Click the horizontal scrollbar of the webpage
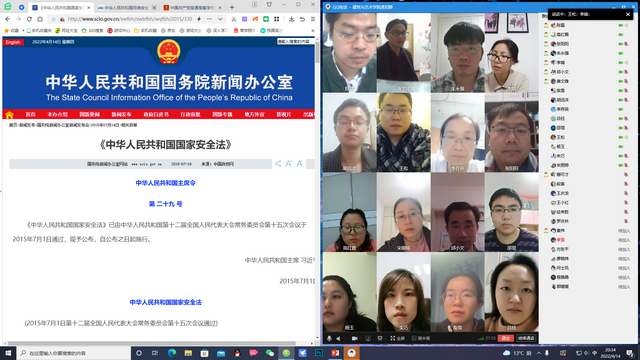The width and height of the screenshot is (640, 360). (x=152, y=343)
